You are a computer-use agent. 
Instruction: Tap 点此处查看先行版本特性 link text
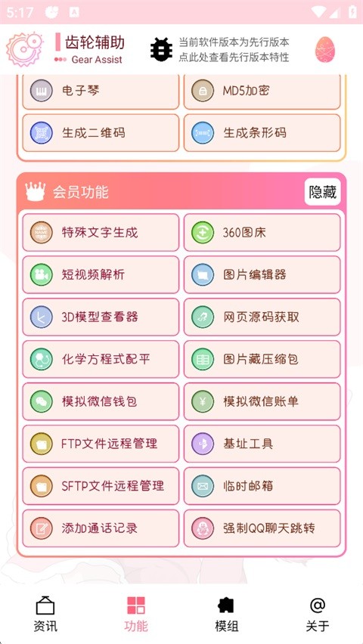(234, 57)
